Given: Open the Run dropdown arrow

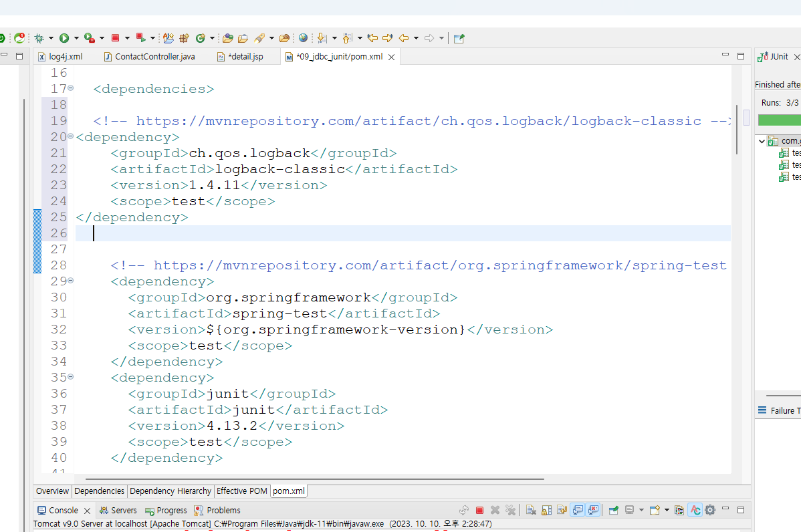Looking at the screenshot, I should (x=77, y=38).
